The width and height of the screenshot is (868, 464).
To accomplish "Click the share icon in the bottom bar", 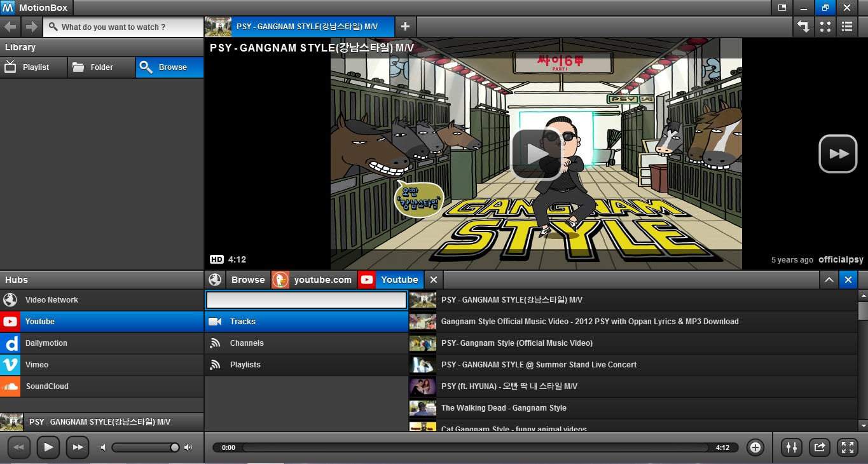I will click(820, 447).
